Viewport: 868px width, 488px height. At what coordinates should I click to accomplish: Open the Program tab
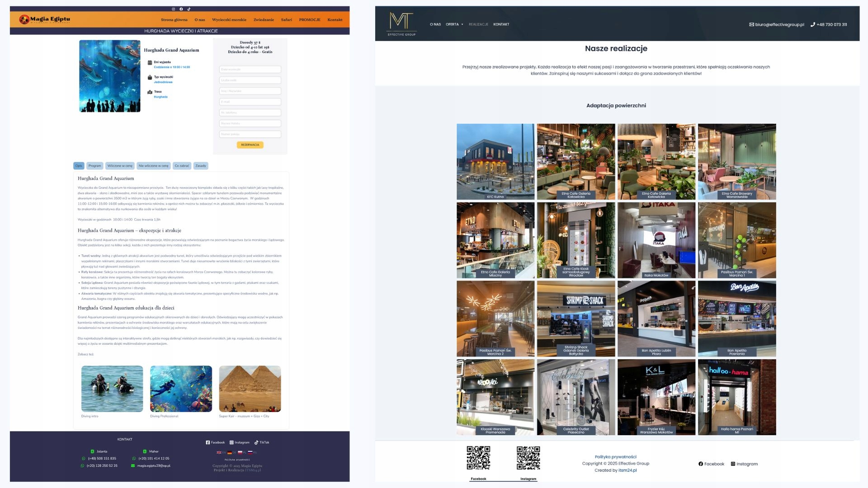point(94,166)
